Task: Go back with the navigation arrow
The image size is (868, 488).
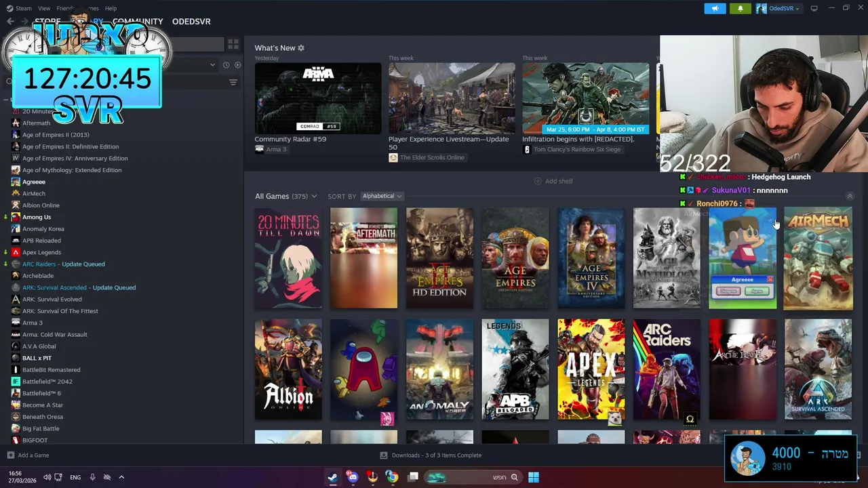Action: tap(10, 22)
